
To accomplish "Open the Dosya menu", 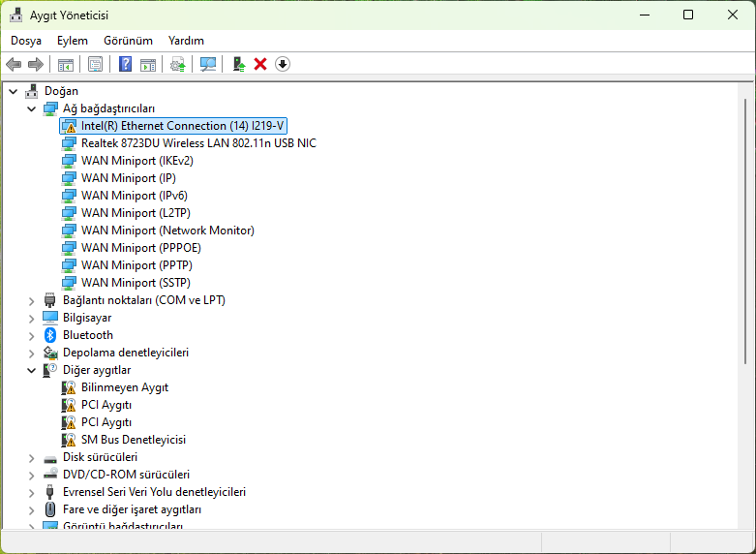I will click(x=26, y=41).
